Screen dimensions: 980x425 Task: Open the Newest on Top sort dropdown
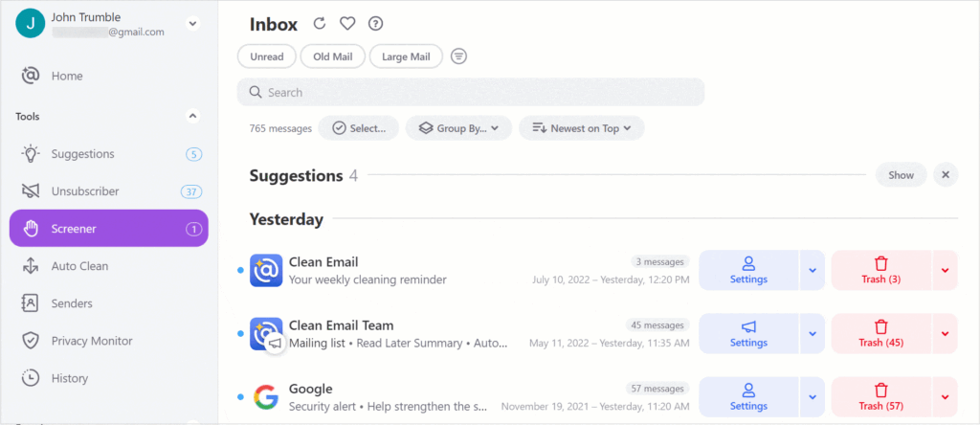click(x=581, y=128)
